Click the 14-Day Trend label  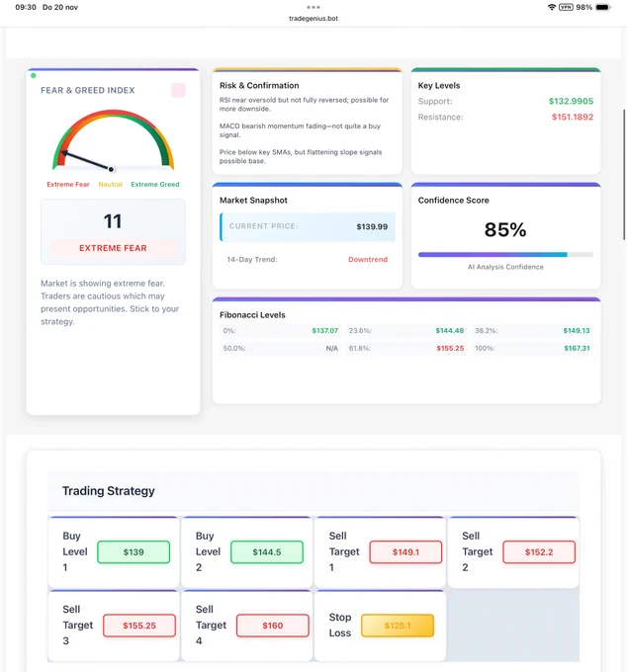(x=252, y=259)
